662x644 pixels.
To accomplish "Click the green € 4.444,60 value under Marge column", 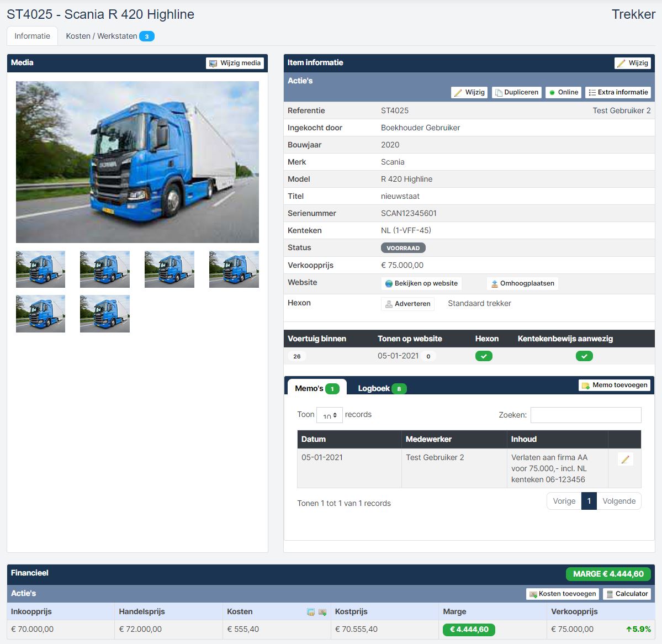I will tap(469, 630).
